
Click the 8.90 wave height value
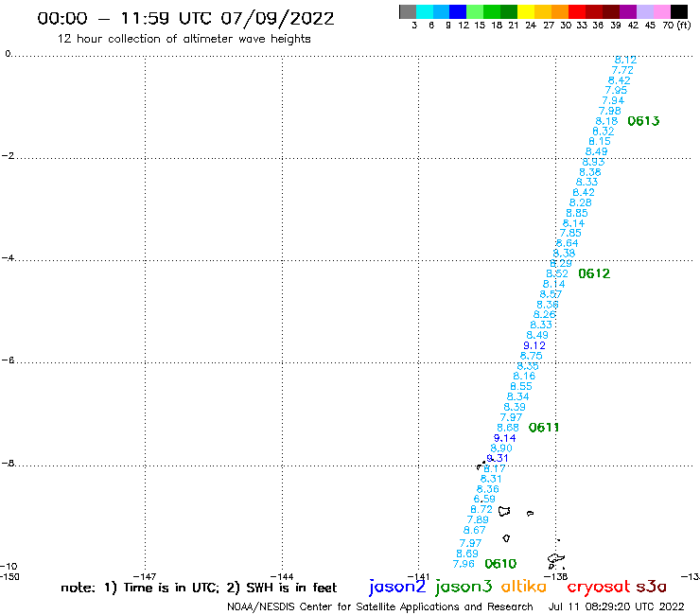coord(501,448)
